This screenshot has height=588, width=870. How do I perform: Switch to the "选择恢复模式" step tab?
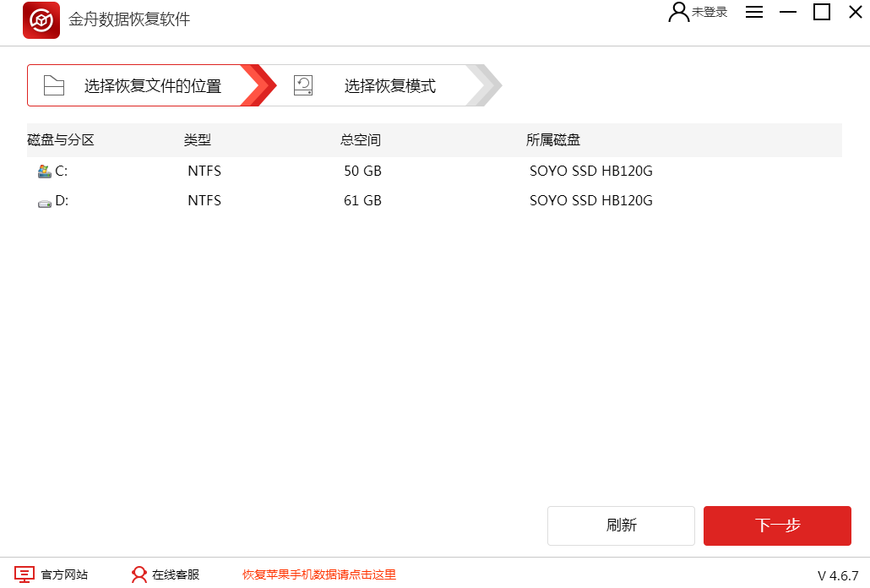[x=383, y=85]
